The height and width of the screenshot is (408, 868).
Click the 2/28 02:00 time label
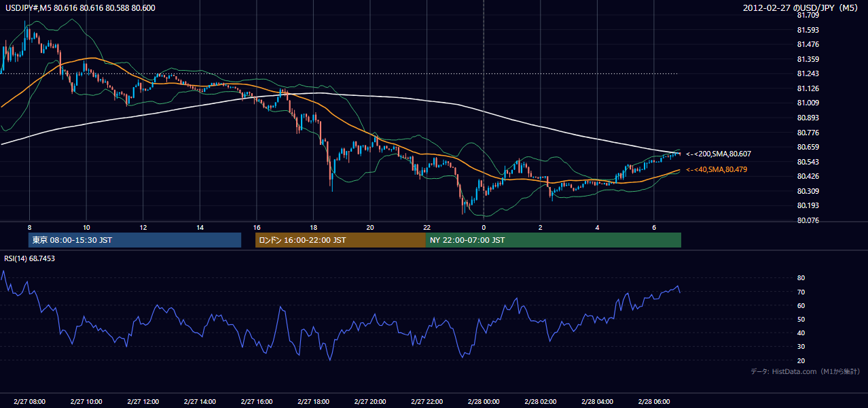tap(540, 402)
